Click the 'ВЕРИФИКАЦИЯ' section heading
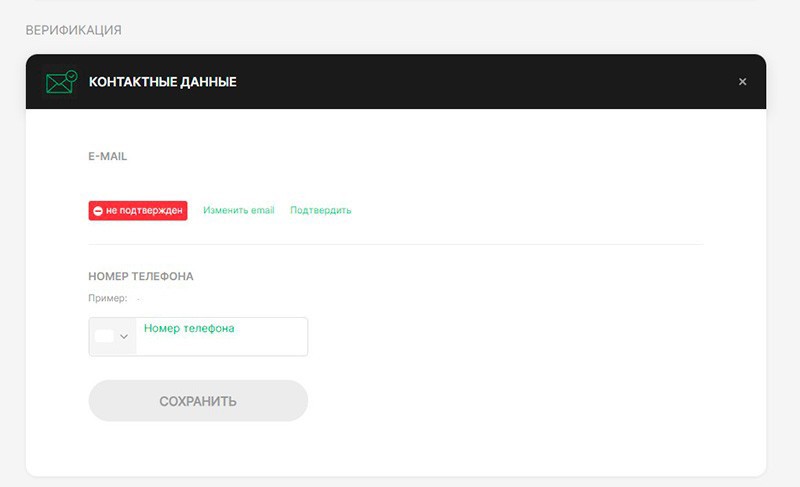This screenshot has height=487, width=800. tap(73, 30)
